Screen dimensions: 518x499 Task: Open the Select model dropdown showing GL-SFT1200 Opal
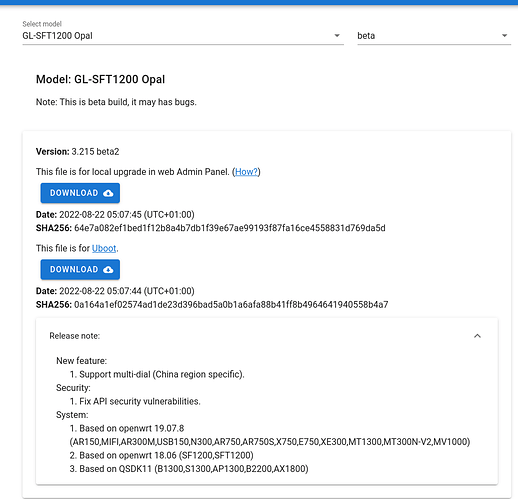[183, 36]
